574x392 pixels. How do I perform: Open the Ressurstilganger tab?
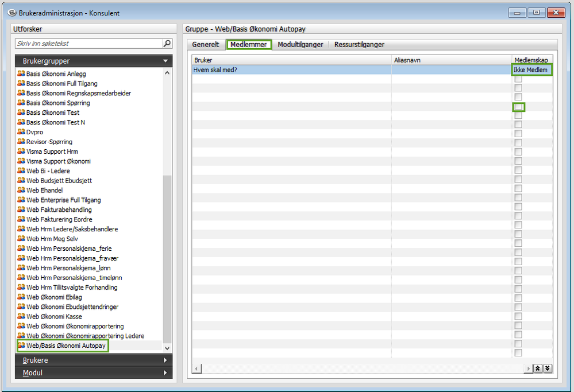(x=359, y=45)
